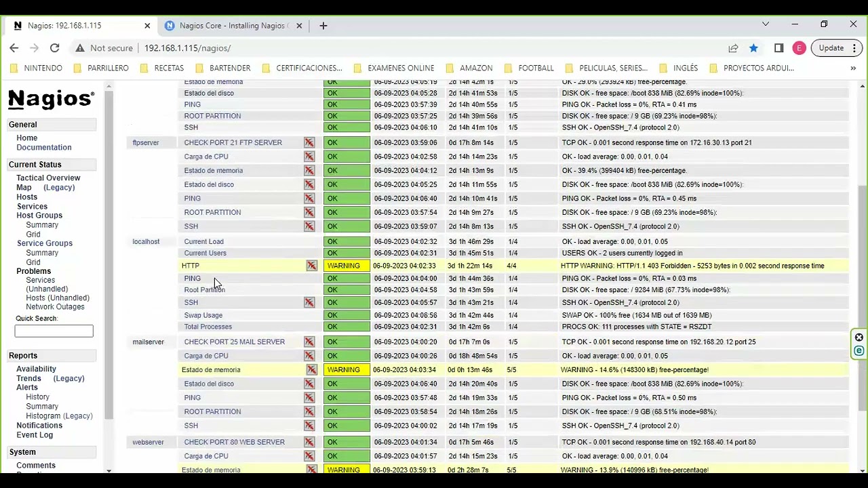Bookmark this page with the star icon

(x=753, y=48)
